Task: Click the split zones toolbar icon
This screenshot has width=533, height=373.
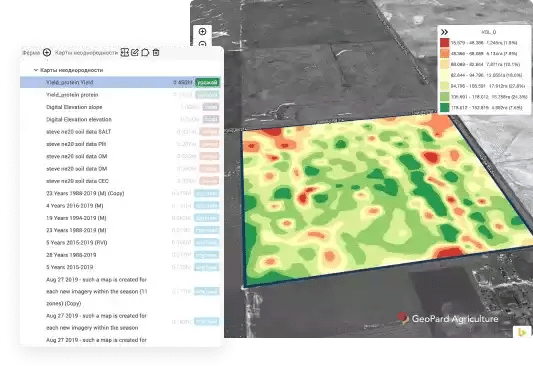Action: pos(125,52)
